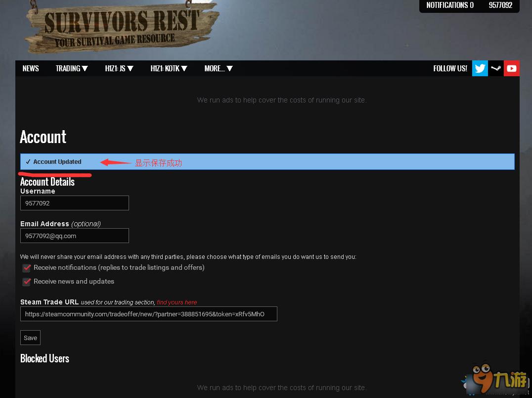
Task: Uncheck Receive news and updates checkbox
Action: click(27, 282)
